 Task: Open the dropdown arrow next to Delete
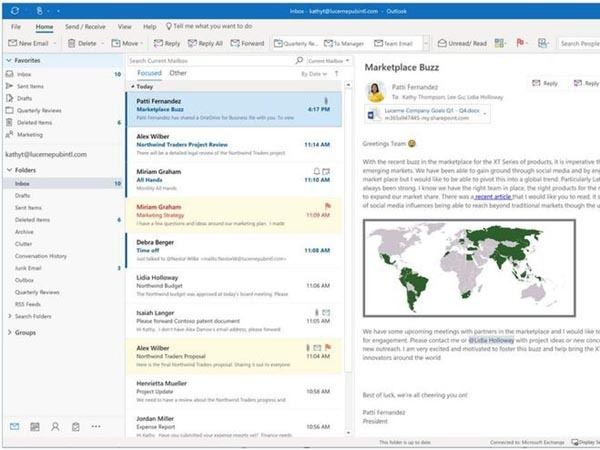[102, 43]
